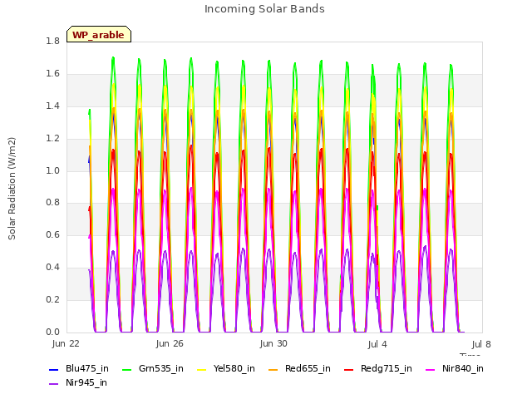
Task: Click the 0.0 y-axis tick label
Action: click(x=52, y=332)
